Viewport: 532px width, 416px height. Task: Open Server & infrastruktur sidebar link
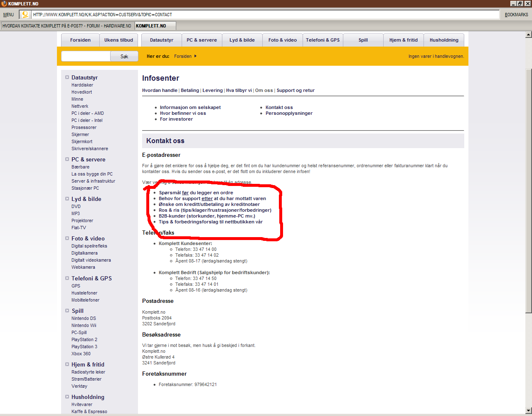coord(93,181)
